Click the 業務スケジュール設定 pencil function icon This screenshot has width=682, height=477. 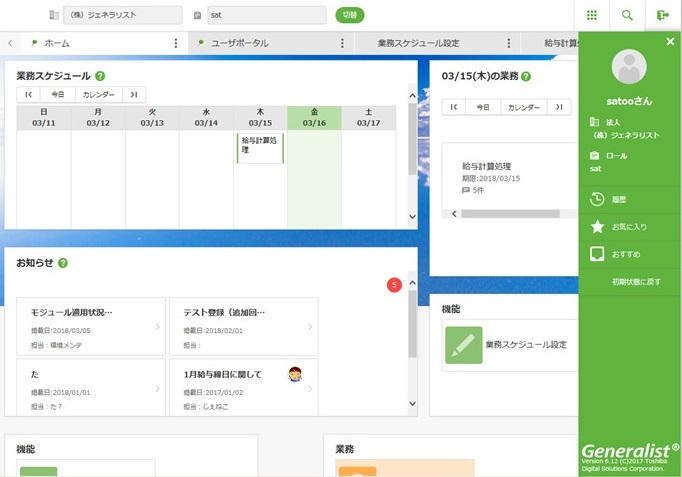pyautogui.click(x=463, y=344)
